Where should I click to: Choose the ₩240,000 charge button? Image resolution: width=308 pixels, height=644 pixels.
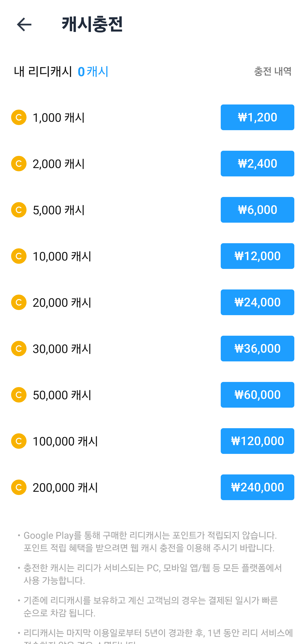coord(257,487)
